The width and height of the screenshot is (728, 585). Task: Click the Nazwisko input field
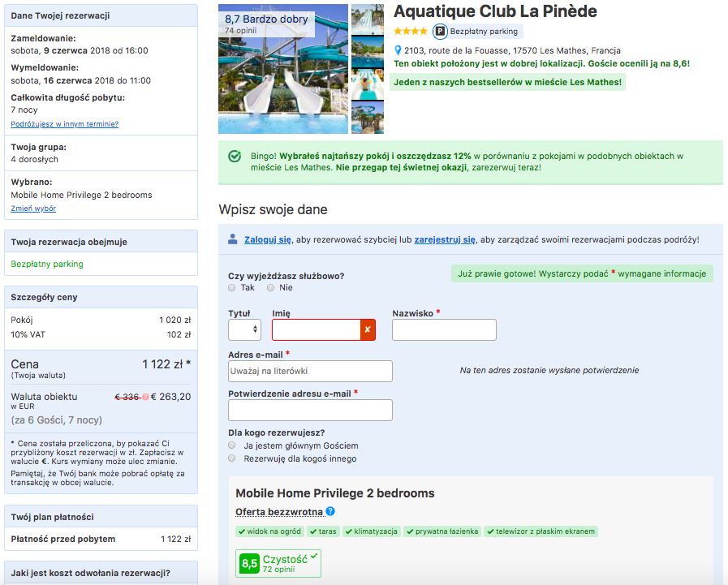(x=444, y=329)
